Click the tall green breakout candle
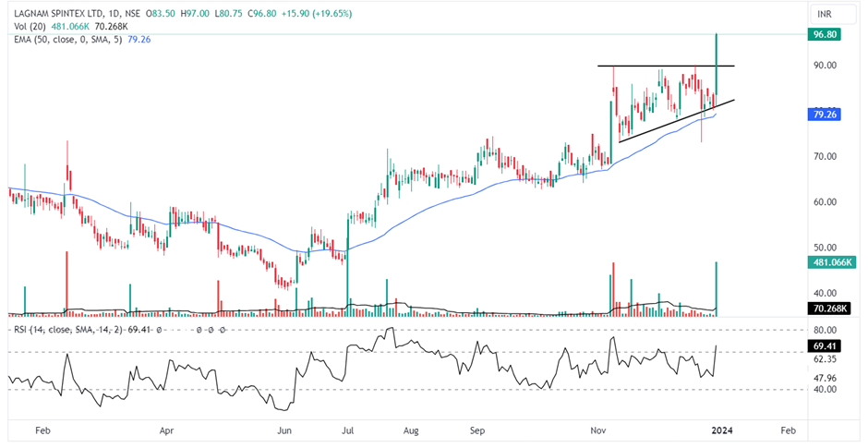The height and width of the screenshot is (448, 868). pyautogui.click(x=717, y=65)
